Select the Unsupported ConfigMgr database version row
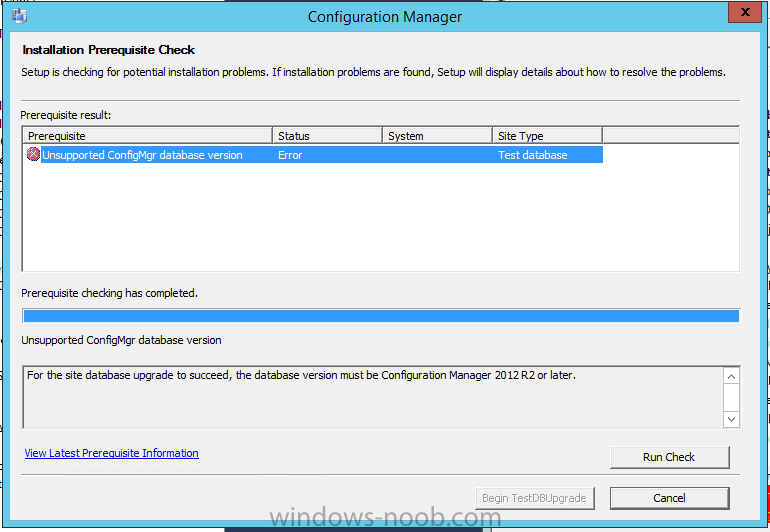 click(x=314, y=155)
